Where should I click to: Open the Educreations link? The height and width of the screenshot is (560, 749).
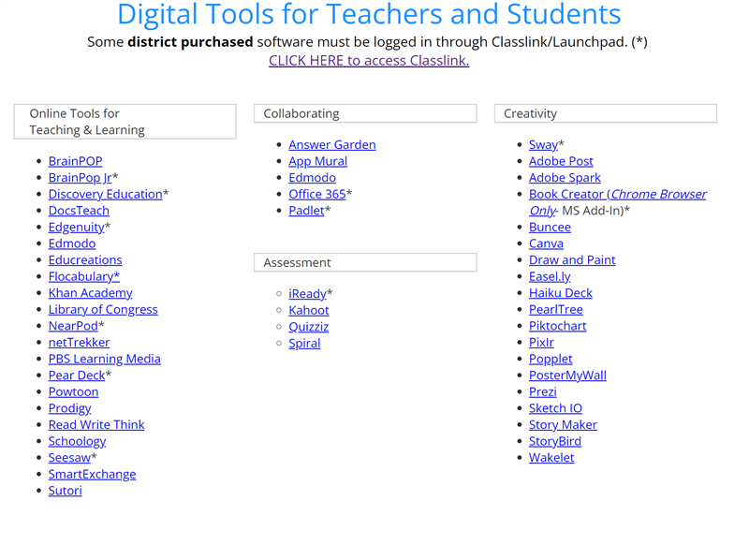85,260
